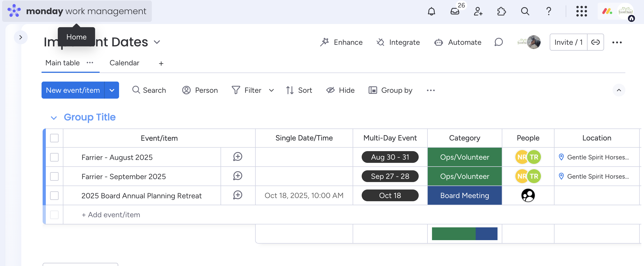Open the products switcher grid icon

(x=581, y=11)
